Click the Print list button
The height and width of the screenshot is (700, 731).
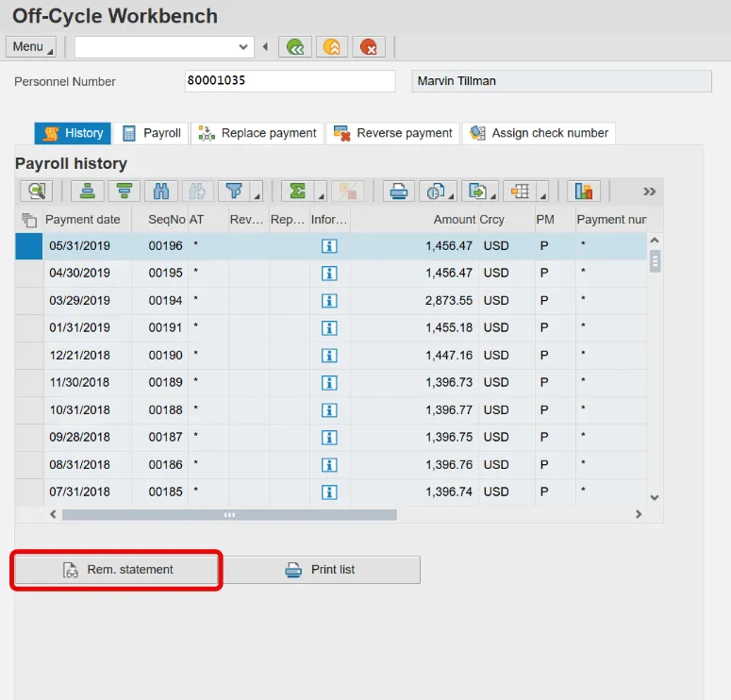[x=321, y=570]
